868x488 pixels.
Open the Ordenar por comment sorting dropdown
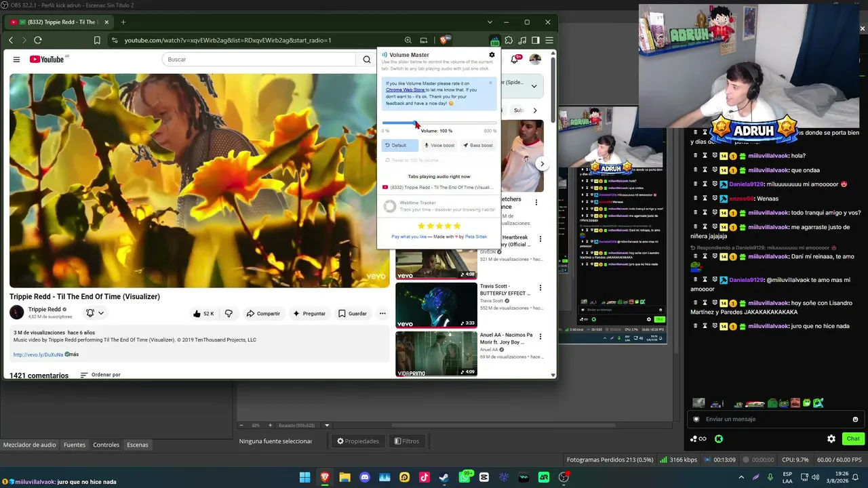[100, 375]
